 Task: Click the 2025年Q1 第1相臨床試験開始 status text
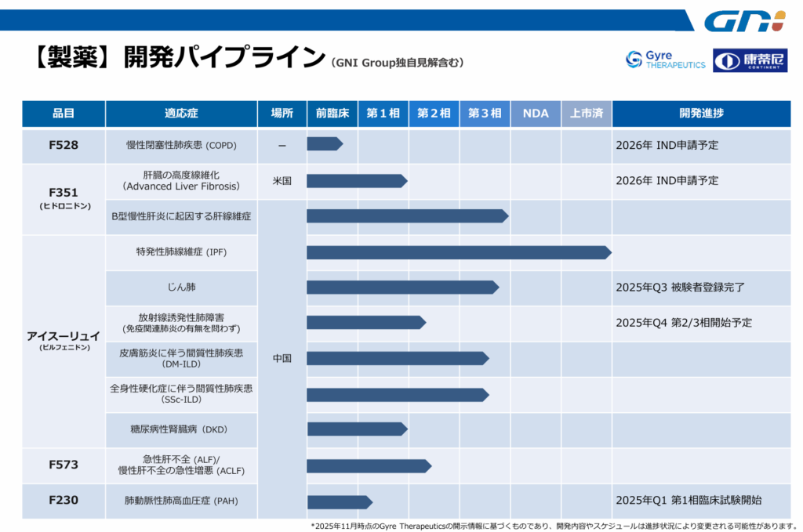[x=689, y=501]
